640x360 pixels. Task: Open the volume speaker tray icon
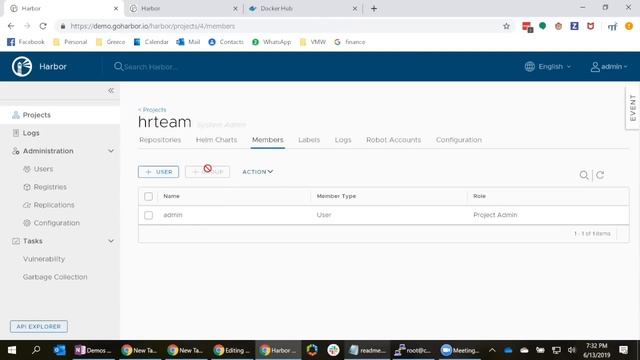tap(571, 350)
